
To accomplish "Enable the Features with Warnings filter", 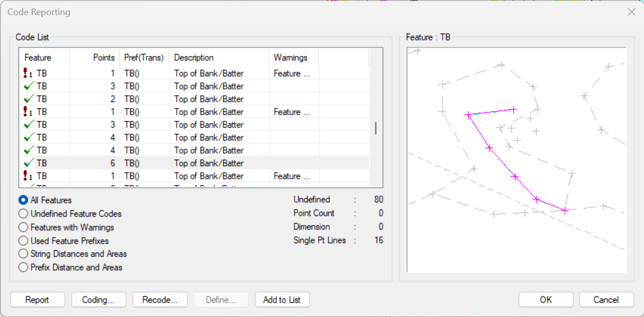I will 23,227.
